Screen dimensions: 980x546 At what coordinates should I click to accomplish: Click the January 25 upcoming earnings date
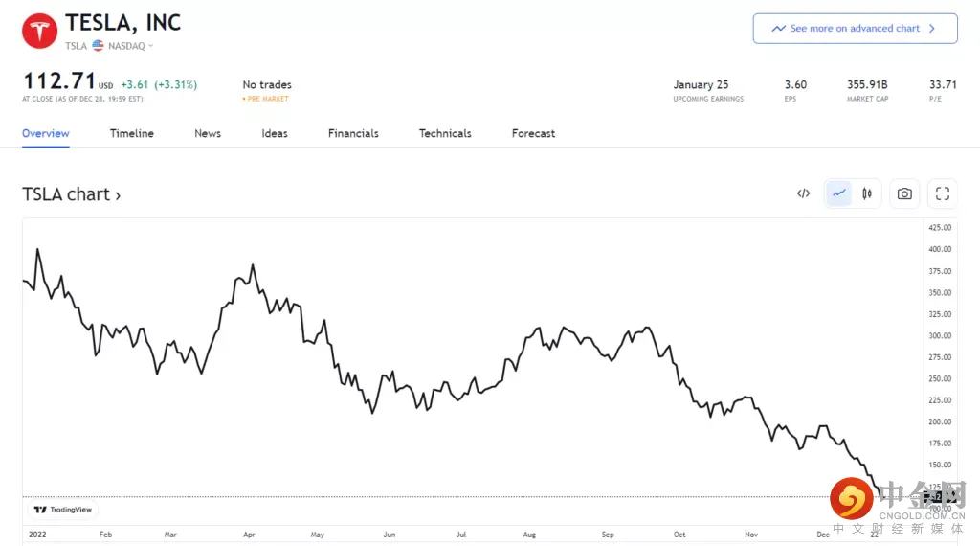tap(701, 84)
